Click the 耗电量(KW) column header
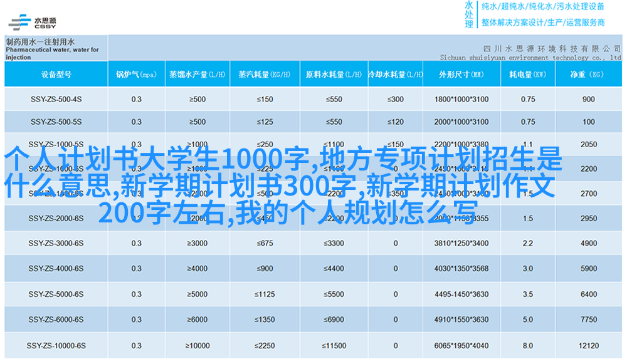 (x=527, y=75)
